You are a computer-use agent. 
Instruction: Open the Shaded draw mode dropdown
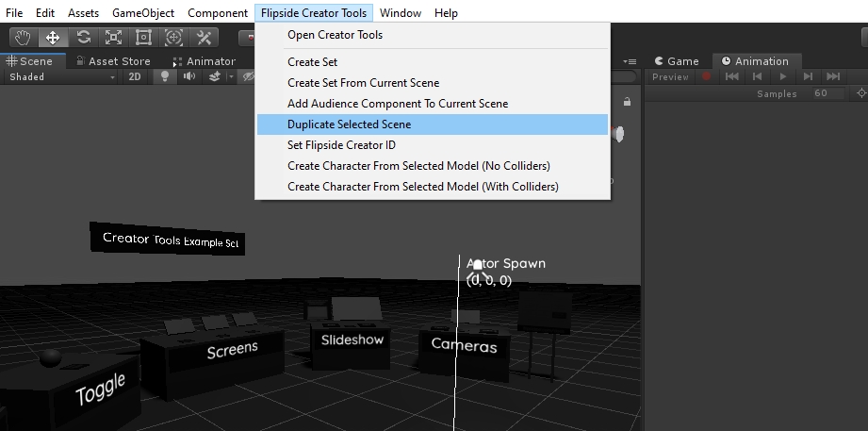coord(62,76)
